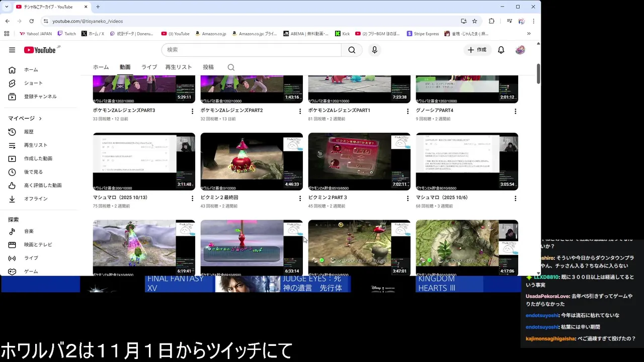Bookmark this page with star icon
This screenshot has height=362, width=644.
coord(474,21)
